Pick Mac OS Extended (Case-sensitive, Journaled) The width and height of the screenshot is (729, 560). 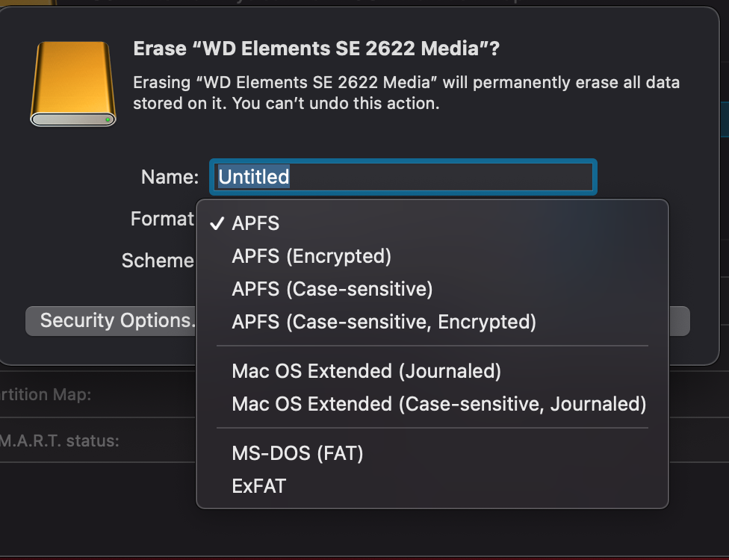coord(432,404)
